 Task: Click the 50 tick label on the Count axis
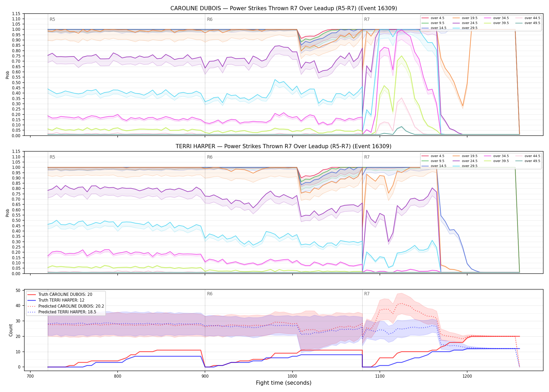pyautogui.click(x=18, y=290)
